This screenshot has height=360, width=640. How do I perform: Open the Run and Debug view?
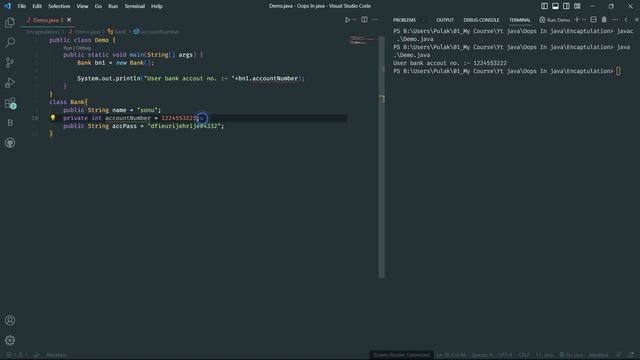tap(10, 83)
